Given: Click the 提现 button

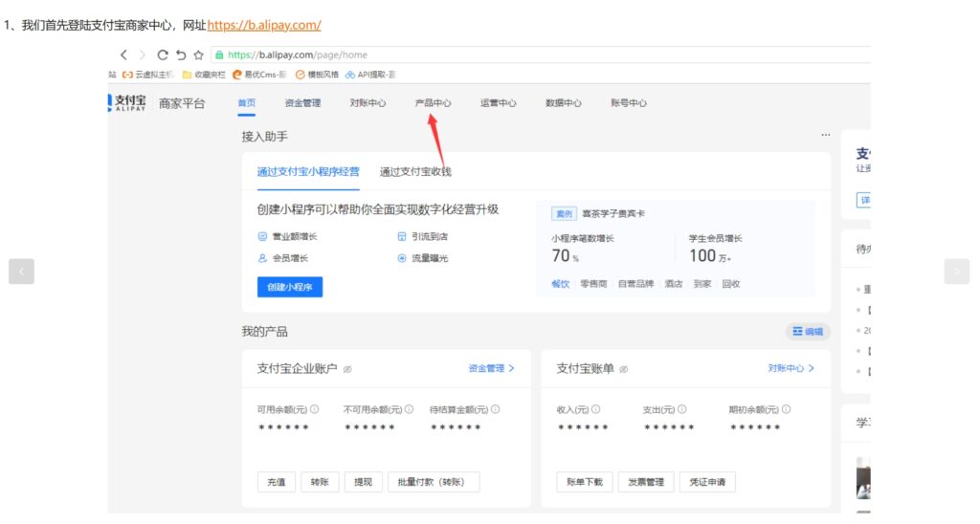Looking at the screenshot, I should click(x=363, y=482).
